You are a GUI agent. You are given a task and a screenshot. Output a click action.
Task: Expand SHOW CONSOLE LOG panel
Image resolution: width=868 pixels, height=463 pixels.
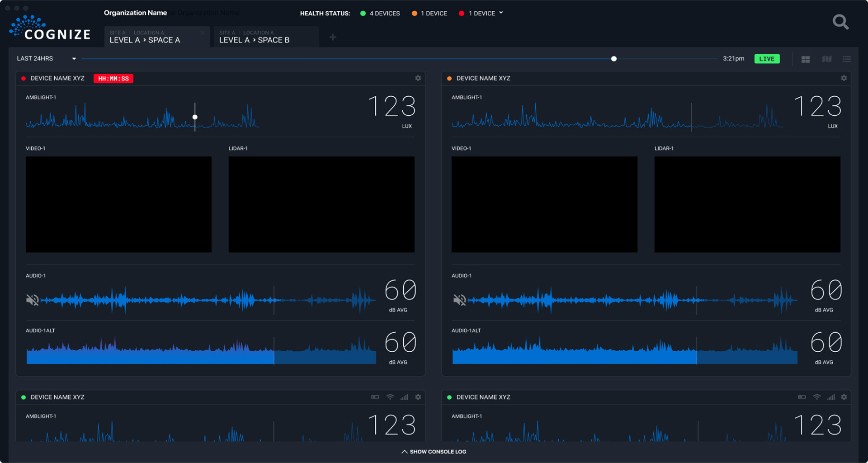pyautogui.click(x=434, y=452)
